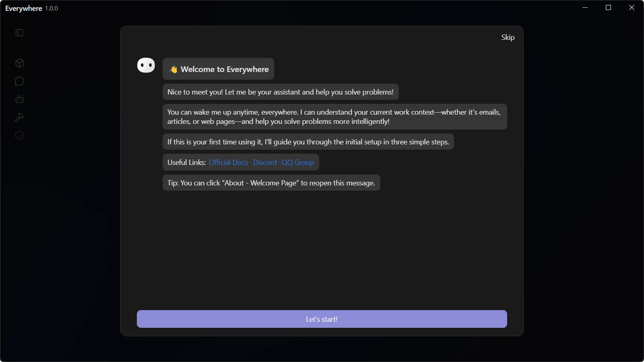Follow the Discord link
644x362 pixels.
[265, 162]
